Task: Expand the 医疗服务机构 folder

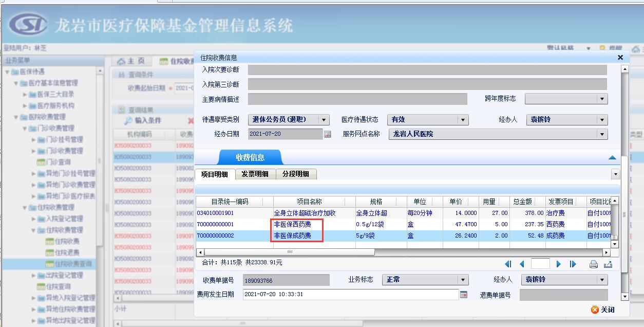Action: [x=25, y=105]
